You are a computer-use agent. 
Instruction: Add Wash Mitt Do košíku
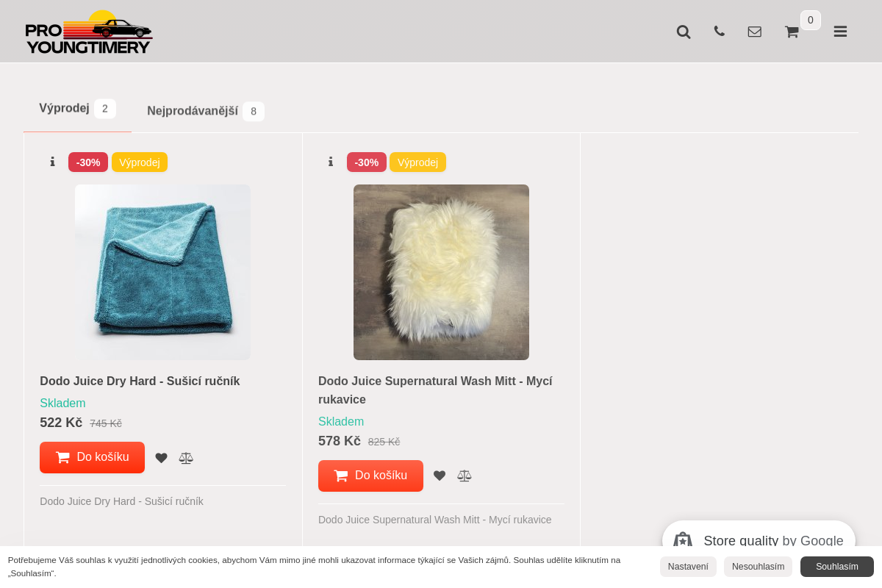pyautogui.click(x=370, y=476)
